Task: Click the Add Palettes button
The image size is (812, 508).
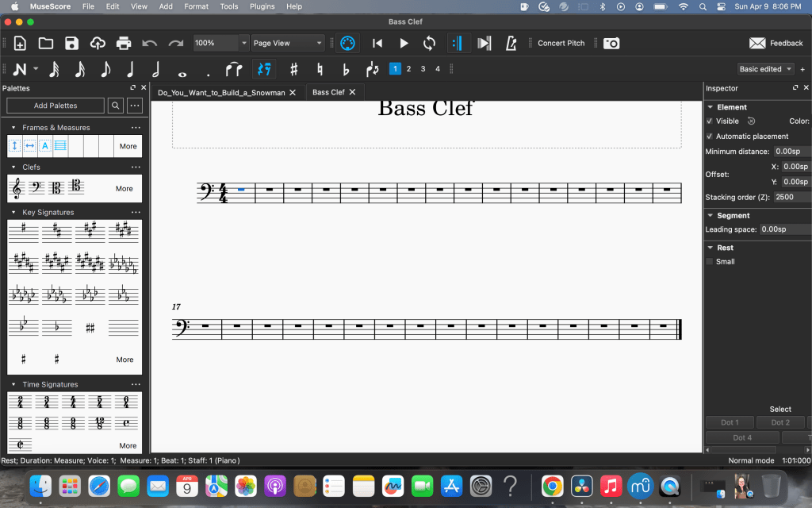Action: pos(56,106)
